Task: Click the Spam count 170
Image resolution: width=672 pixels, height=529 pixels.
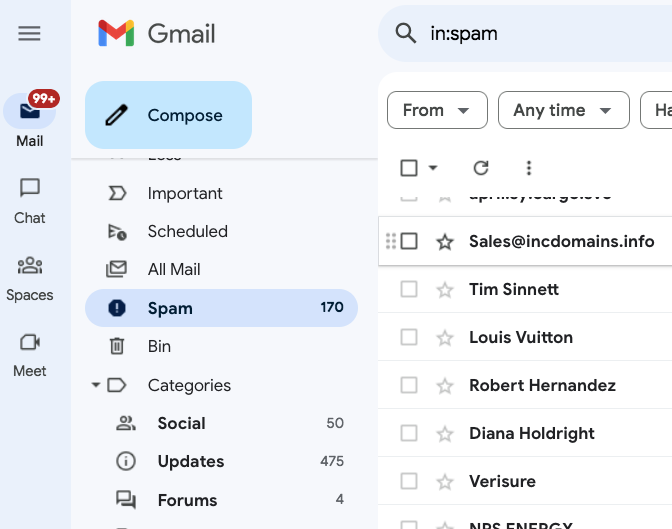Action: pos(332,307)
